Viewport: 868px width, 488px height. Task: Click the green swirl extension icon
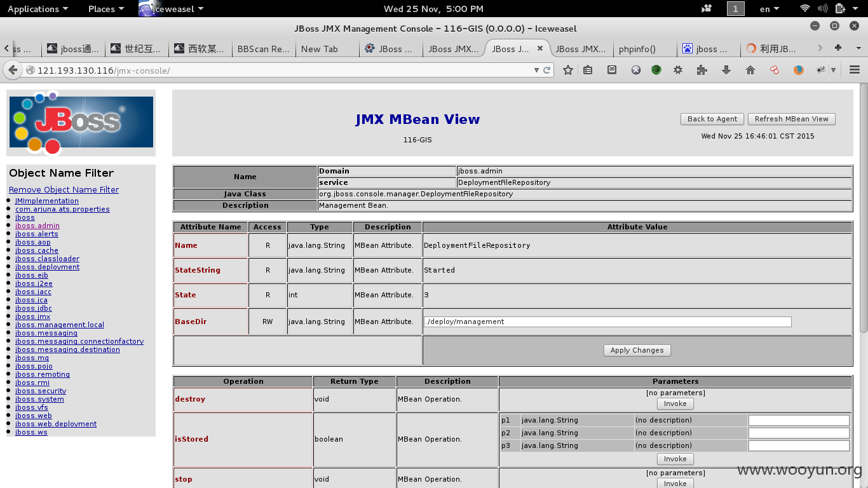point(656,70)
